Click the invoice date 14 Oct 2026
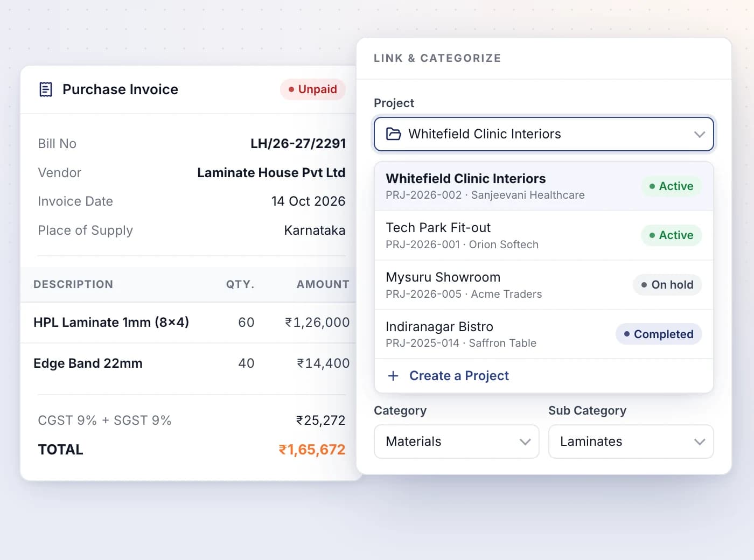 309,201
